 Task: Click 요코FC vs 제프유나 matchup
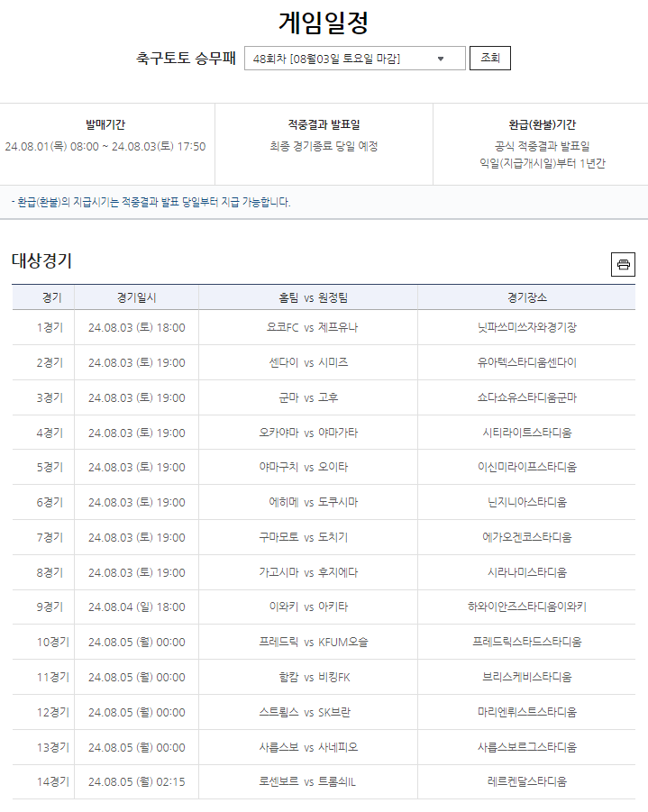[312, 328]
